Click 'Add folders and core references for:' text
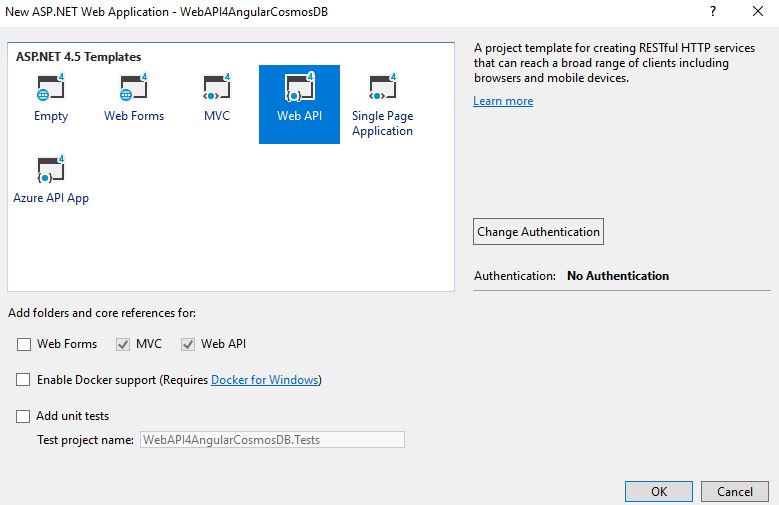The height and width of the screenshot is (505, 779). click(x=102, y=313)
